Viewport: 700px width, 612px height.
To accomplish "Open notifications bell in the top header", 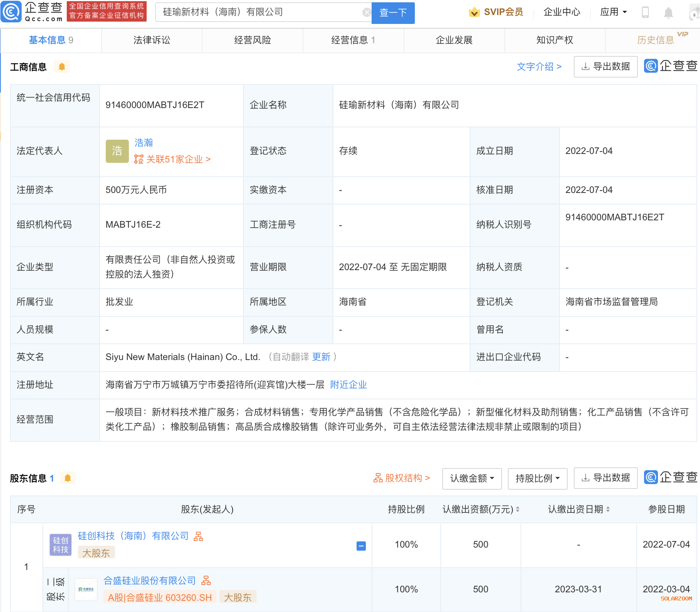I will [x=668, y=13].
